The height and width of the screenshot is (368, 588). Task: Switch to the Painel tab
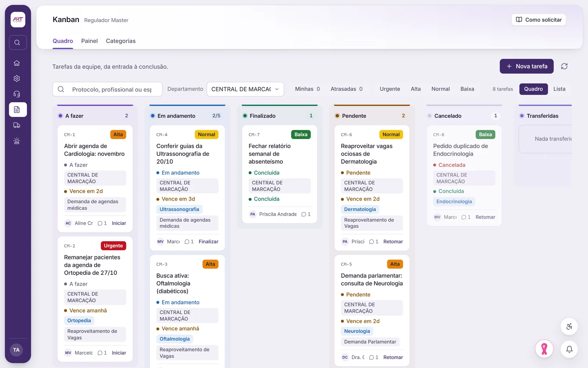[x=89, y=41]
